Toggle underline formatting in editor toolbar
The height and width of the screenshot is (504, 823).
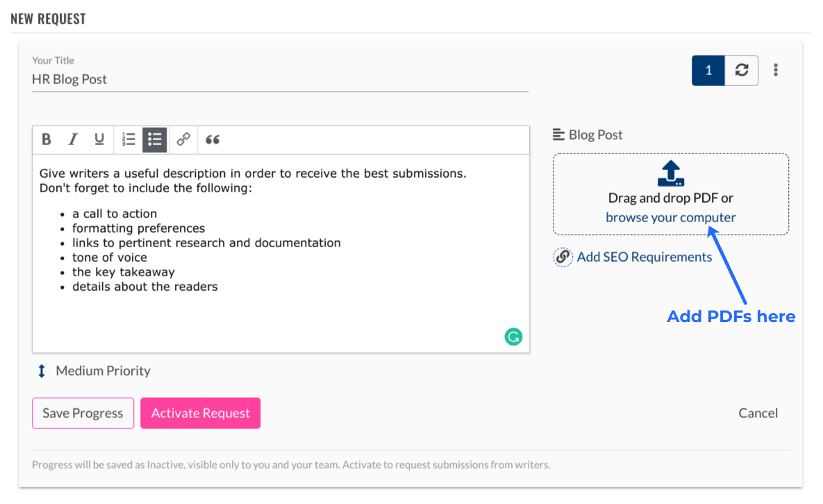[x=99, y=140]
